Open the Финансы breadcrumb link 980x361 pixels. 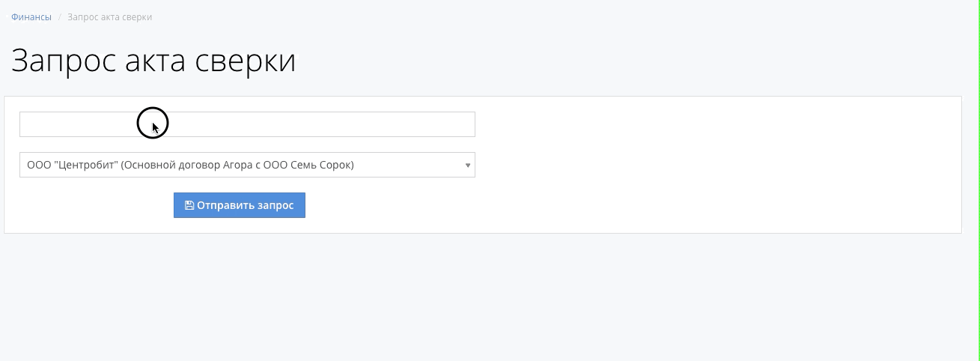pos(31,16)
